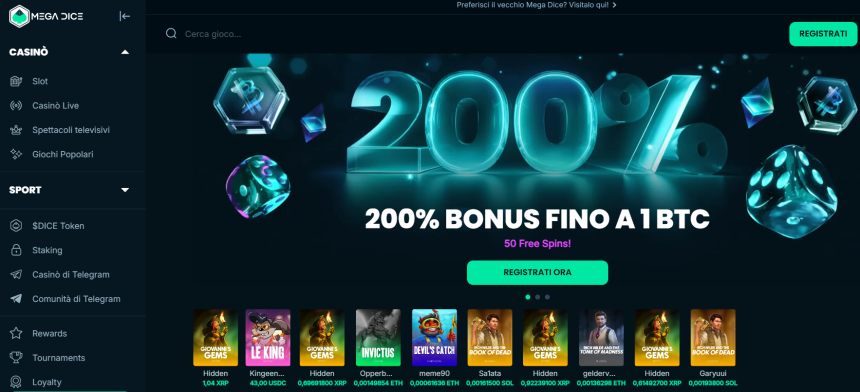Click the Mega Dice logo icon

click(x=19, y=16)
